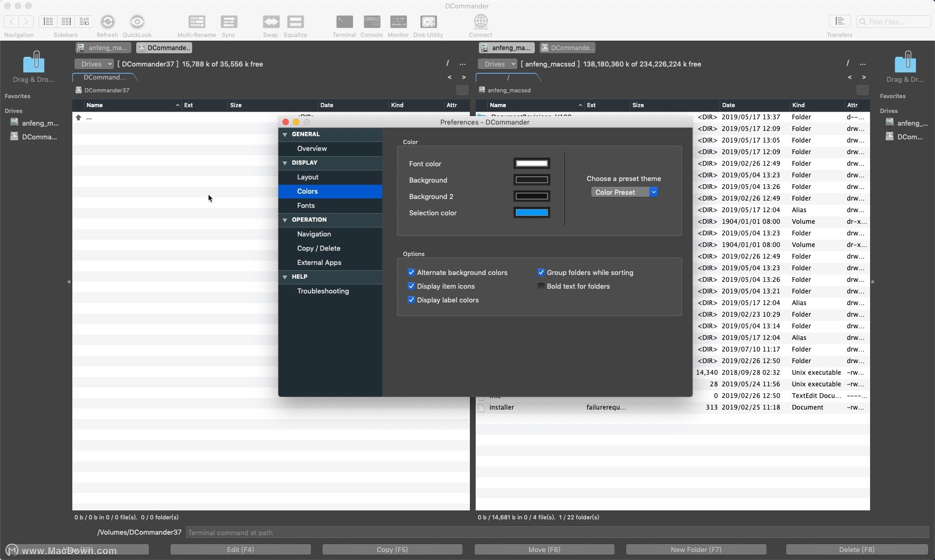Open the External Apps preferences
This screenshot has width=935, height=560.
click(x=330, y=262)
